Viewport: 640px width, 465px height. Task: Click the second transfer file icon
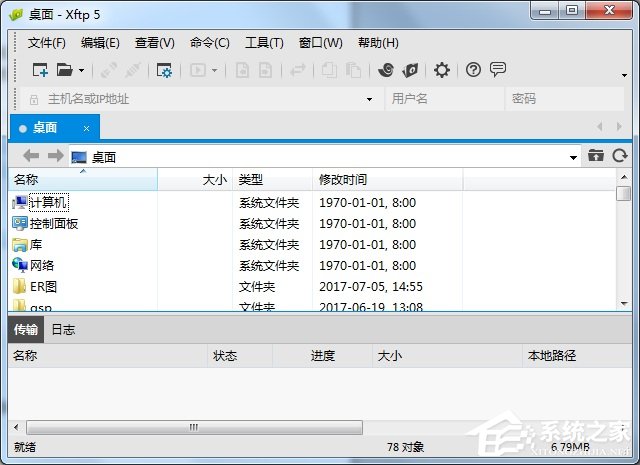click(265, 70)
